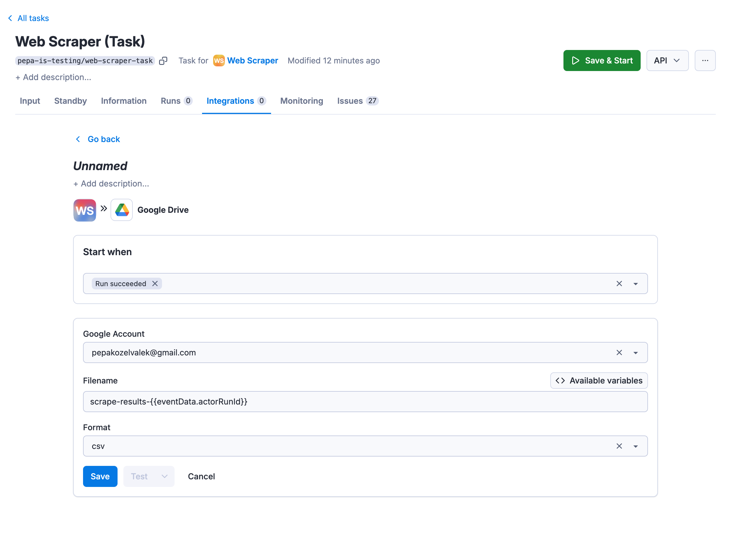Image resolution: width=731 pixels, height=560 pixels.
Task: Navigate back via All tasks link
Action: coord(33,18)
